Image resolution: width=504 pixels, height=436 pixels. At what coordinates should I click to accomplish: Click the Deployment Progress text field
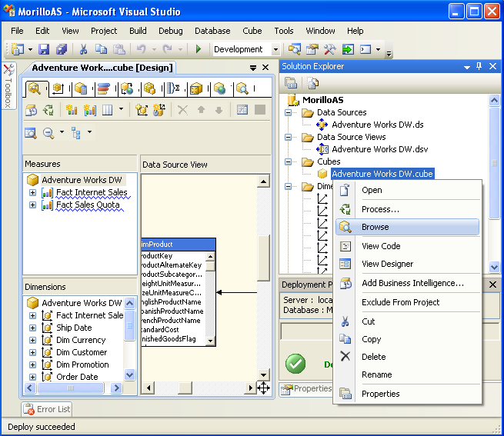point(306,331)
